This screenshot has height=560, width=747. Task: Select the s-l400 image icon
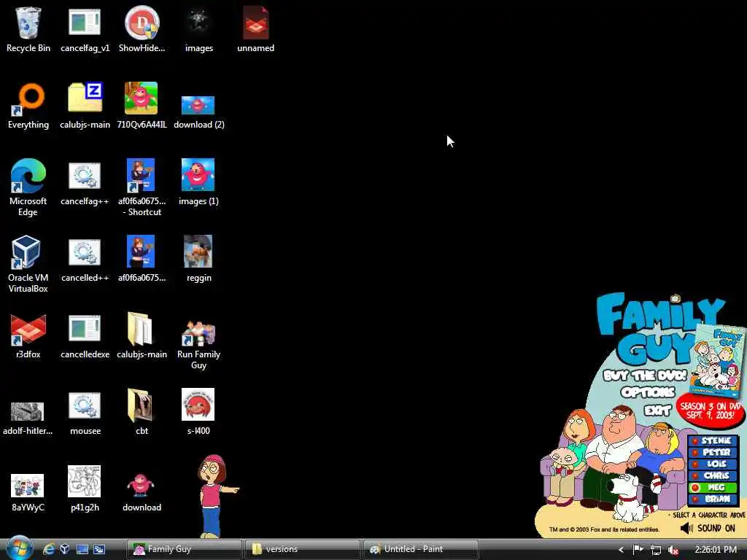point(198,412)
